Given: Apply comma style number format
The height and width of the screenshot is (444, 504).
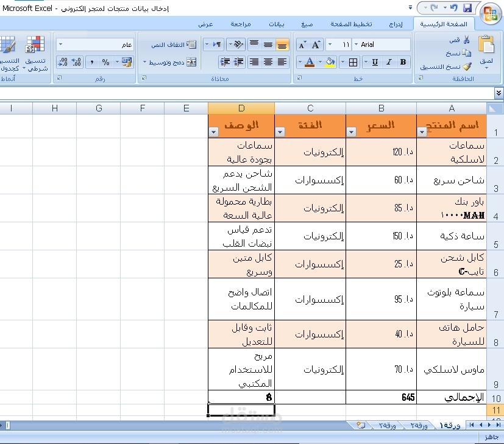Looking at the screenshot, I should click(x=92, y=62).
